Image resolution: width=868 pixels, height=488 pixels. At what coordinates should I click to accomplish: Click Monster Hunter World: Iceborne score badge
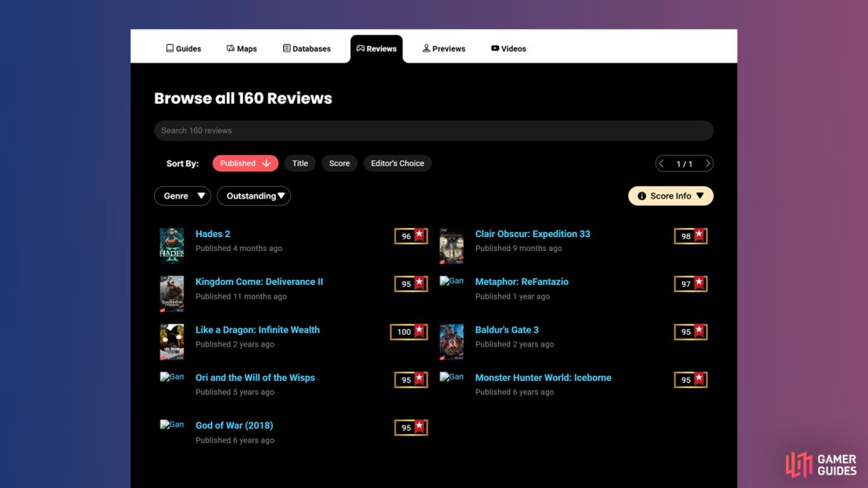pyautogui.click(x=690, y=379)
